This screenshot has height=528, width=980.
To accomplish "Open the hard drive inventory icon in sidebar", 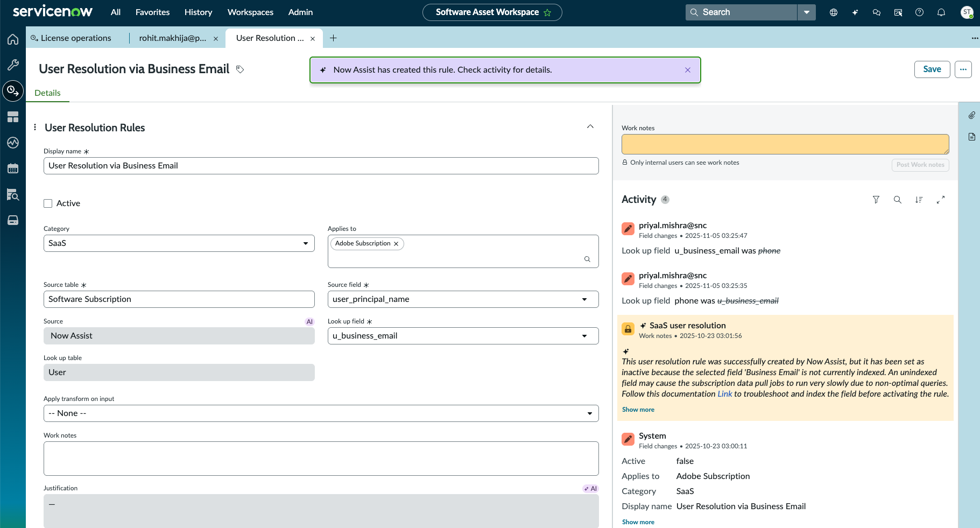I will 13,220.
